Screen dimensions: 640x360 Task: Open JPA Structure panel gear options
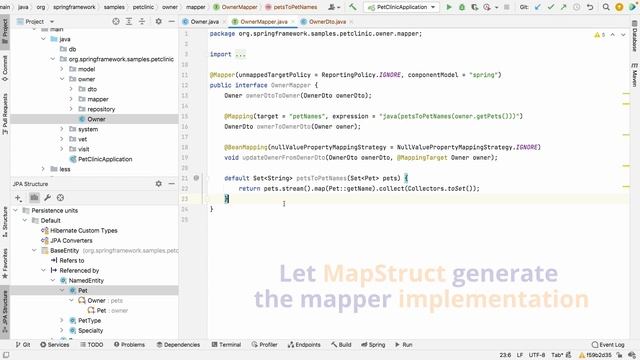point(158,184)
